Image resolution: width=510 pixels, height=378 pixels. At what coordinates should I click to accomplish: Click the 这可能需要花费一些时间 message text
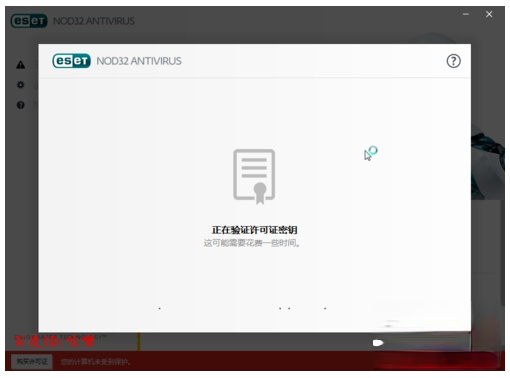[252, 243]
